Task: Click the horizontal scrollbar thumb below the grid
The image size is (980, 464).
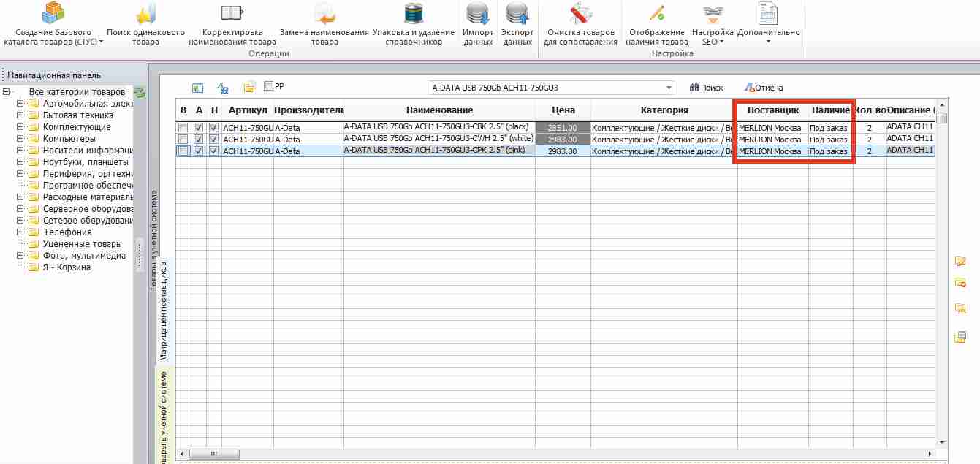Action: click(214, 454)
